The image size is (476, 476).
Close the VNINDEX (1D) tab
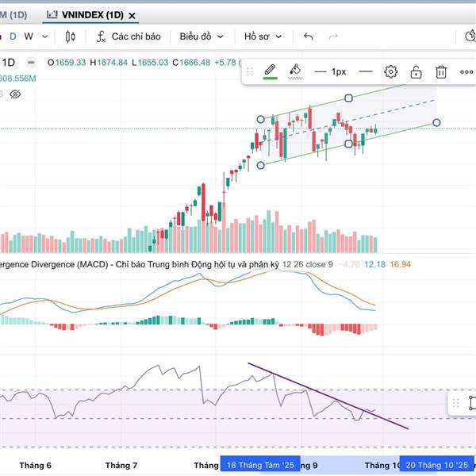132,16
